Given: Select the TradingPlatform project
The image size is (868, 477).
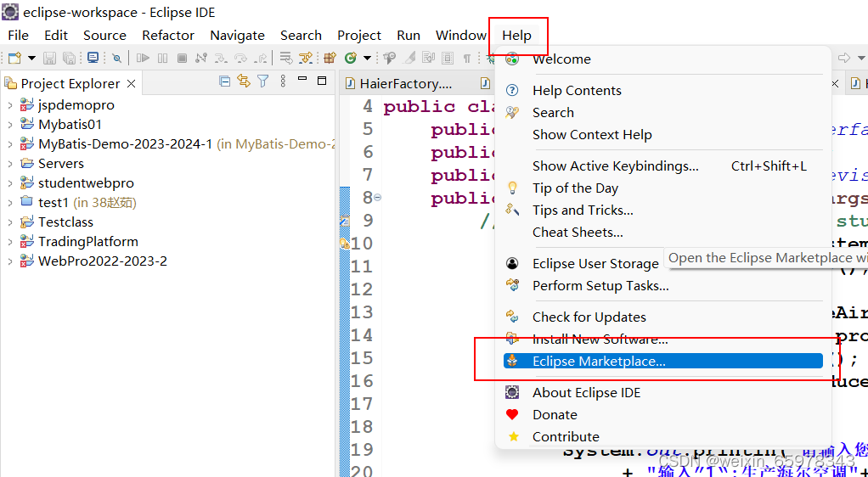Looking at the screenshot, I should [x=87, y=241].
